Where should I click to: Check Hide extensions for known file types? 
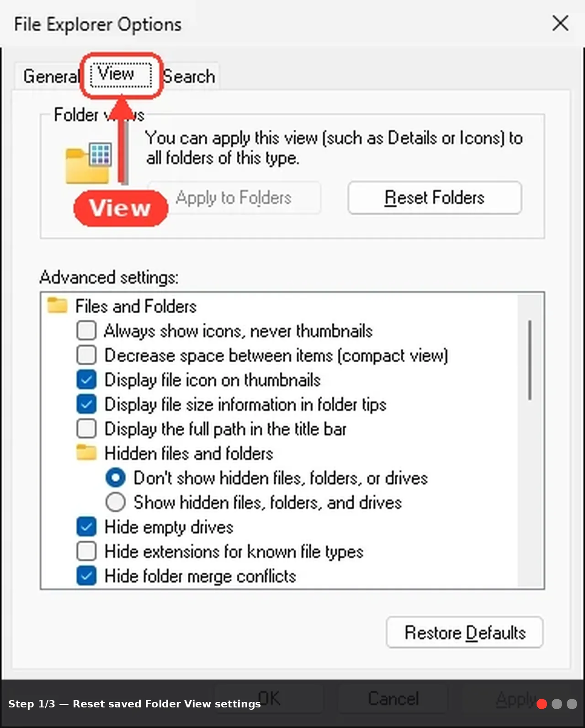click(86, 551)
